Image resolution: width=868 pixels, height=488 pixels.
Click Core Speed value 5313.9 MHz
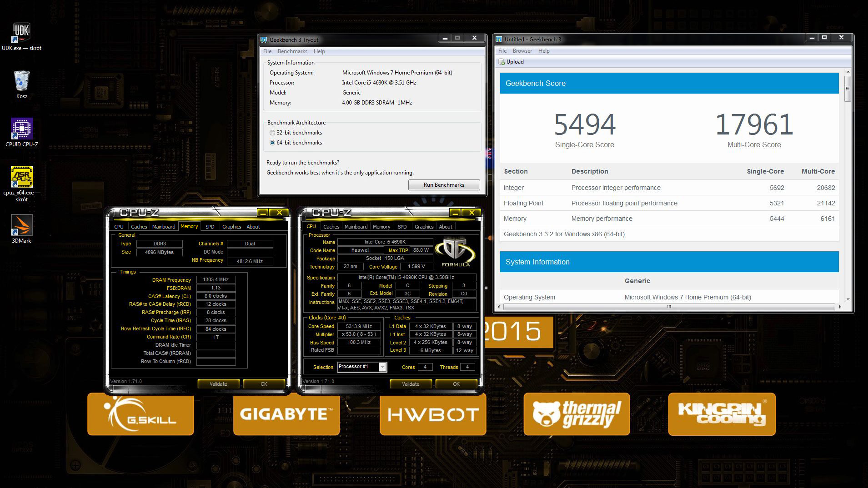click(x=359, y=326)
